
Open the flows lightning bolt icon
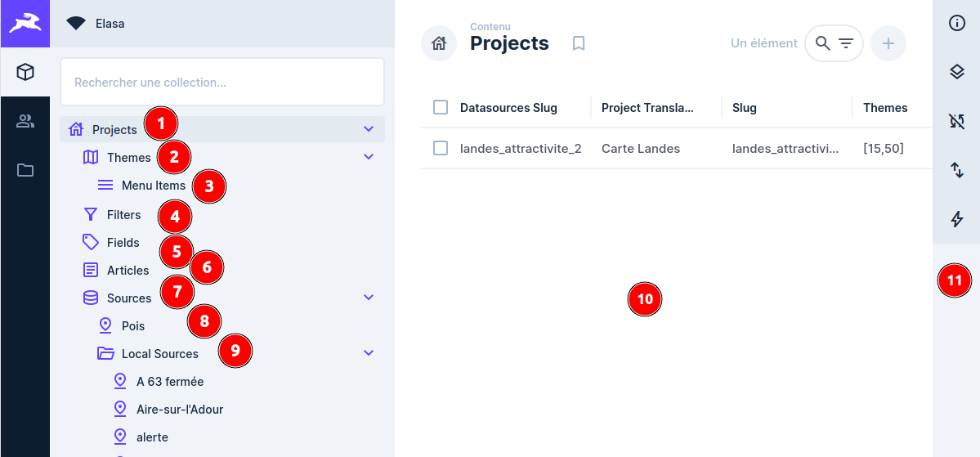956,219
